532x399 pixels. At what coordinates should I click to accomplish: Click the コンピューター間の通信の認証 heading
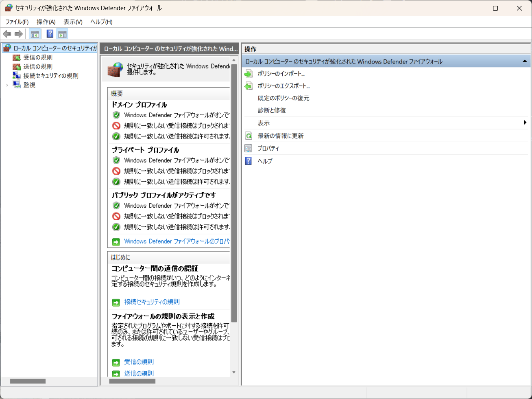coord(155,268)
